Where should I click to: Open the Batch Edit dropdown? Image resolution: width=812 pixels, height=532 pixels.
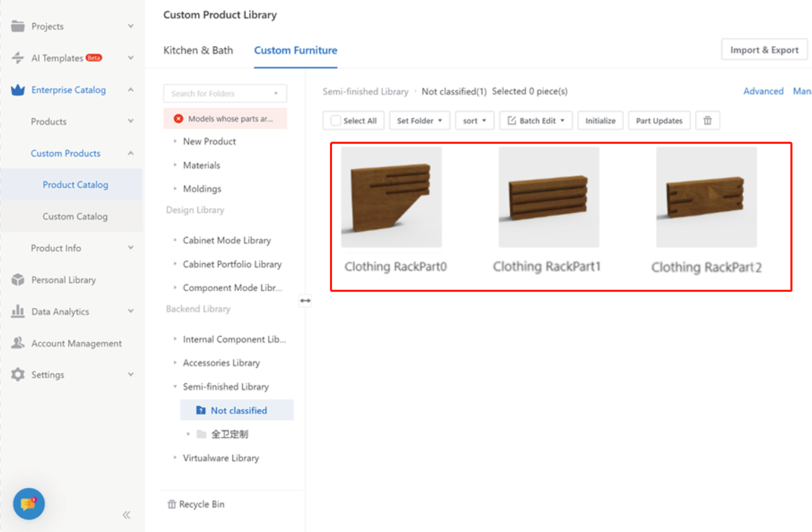pyautogui.click(x=536, y=121)
